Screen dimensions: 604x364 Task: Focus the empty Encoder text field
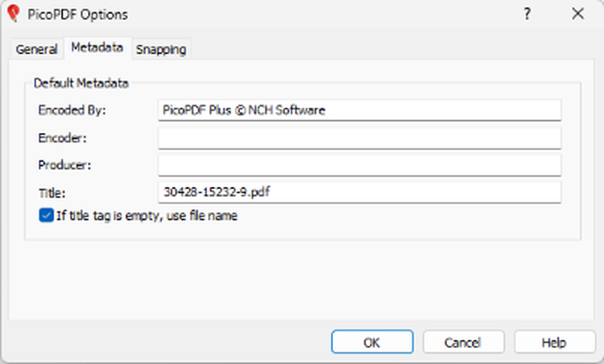coord(360,138)
